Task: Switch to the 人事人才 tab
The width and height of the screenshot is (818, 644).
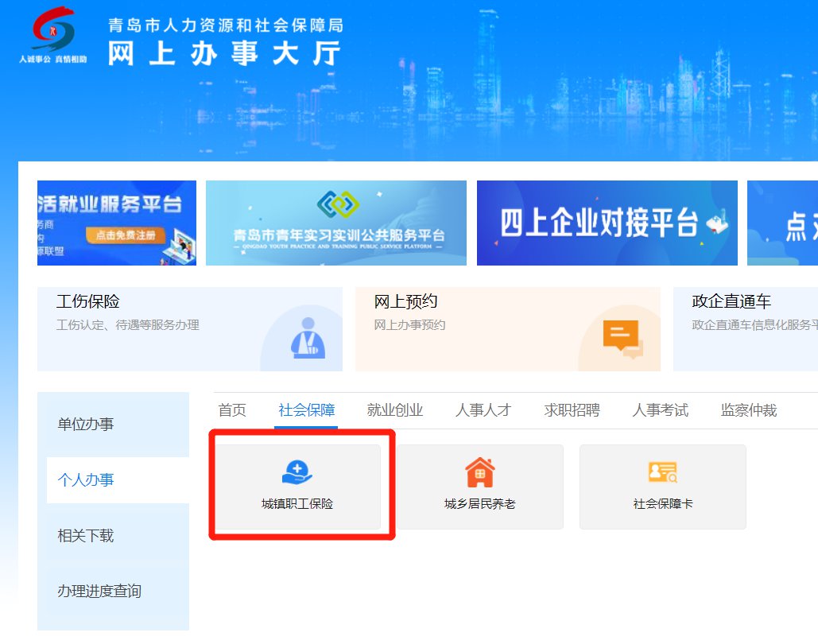Action: 483,410
